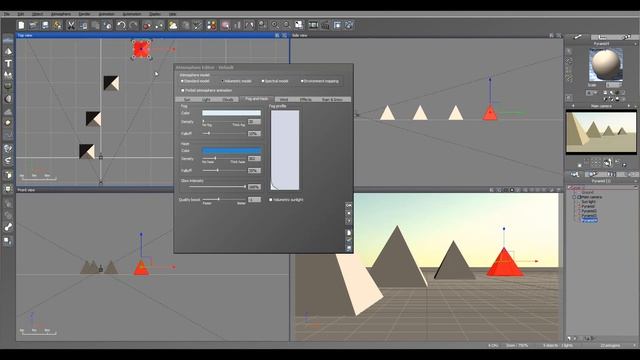Open the File menu in menu bar
This screenshot has height=360, width=640.
(x=7, y=14)
